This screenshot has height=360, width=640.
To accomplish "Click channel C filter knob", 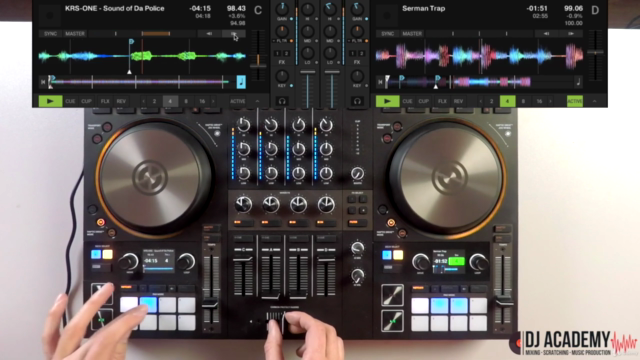I will point(282,31).
